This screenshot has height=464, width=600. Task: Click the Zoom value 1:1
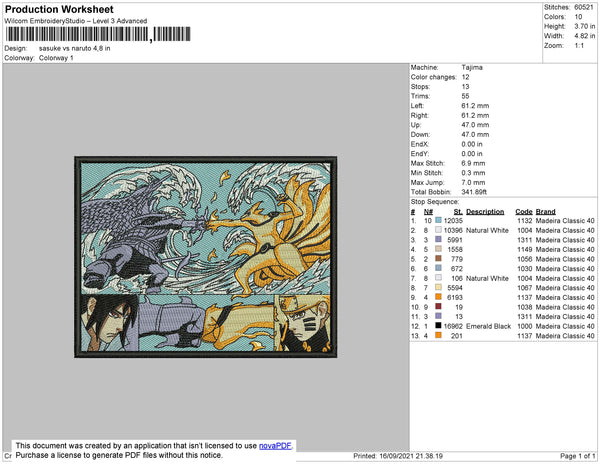579,46
